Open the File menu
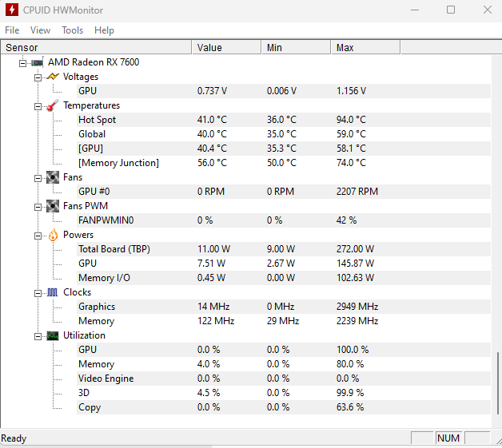The image size is (502, 448). 12,30
